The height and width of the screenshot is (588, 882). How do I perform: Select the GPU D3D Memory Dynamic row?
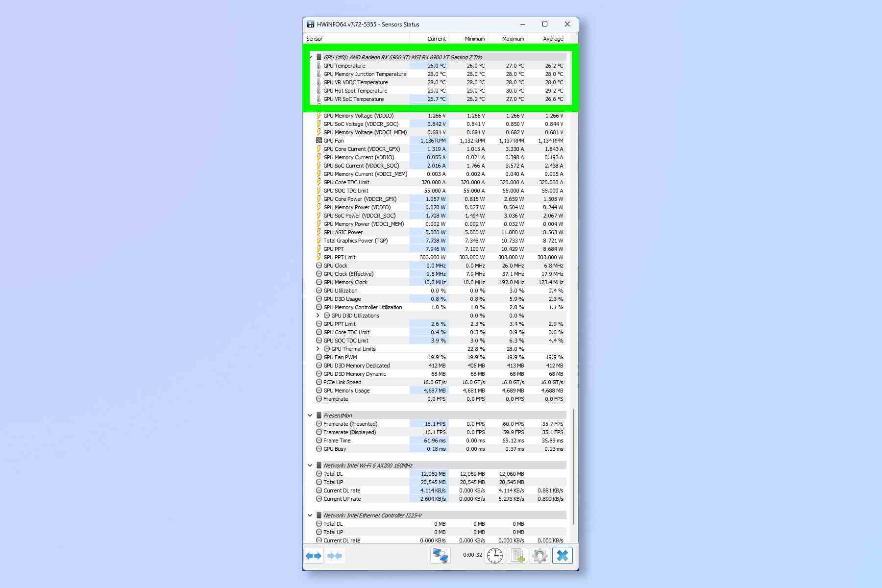tap(441, 374)
